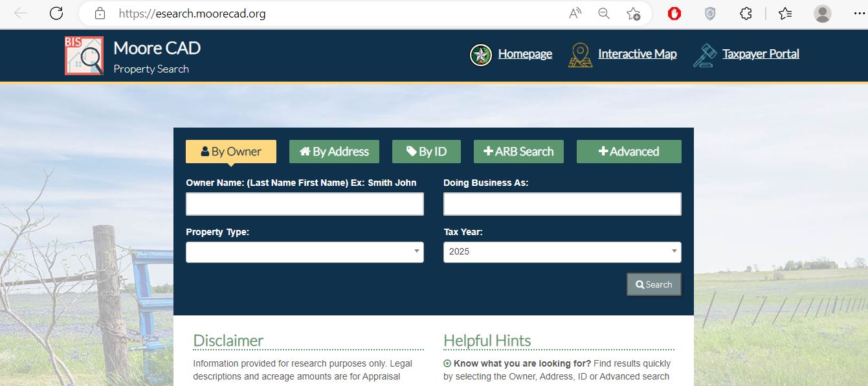Open the browser profile avatar
The image size is (868, 386).
(x=822, y=14)
